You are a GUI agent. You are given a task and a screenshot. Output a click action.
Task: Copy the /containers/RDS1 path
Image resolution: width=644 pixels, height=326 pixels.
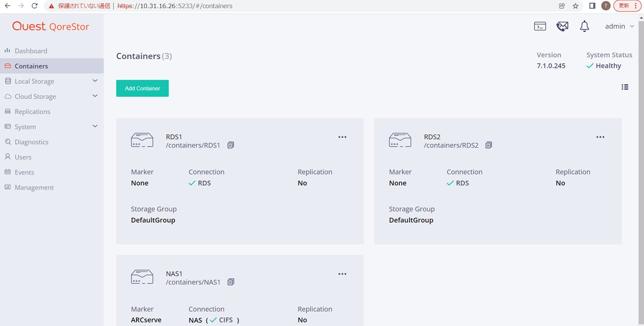coord(231,145)
